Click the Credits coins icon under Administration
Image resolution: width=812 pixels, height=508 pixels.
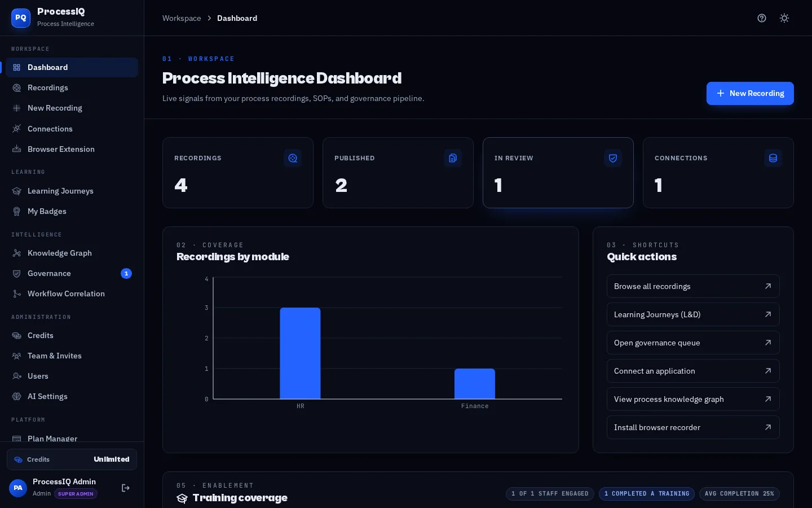tap(17, 335)
